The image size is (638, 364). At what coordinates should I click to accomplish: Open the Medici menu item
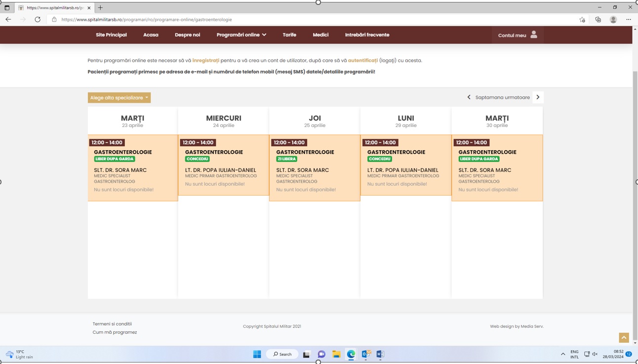tap(320, 35)
